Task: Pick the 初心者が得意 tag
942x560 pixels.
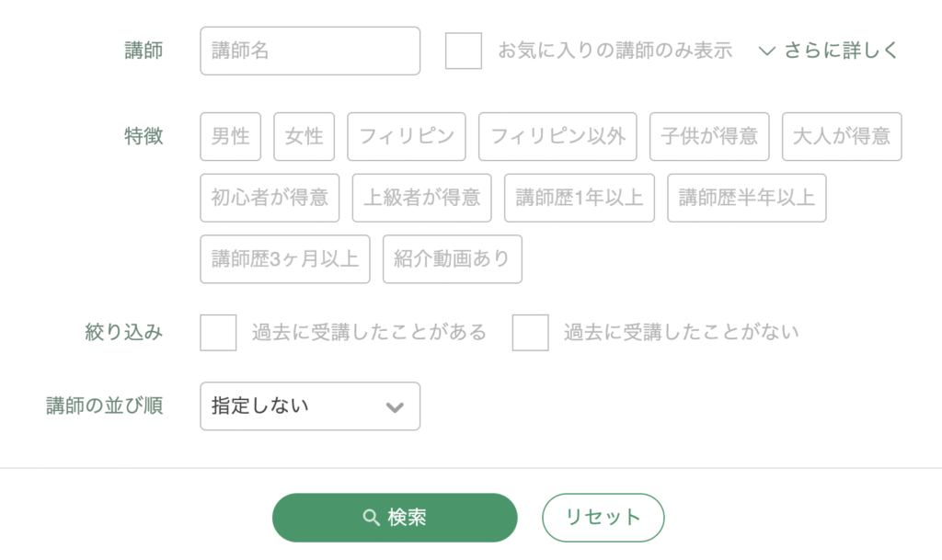Action: (x=270, y=198)
